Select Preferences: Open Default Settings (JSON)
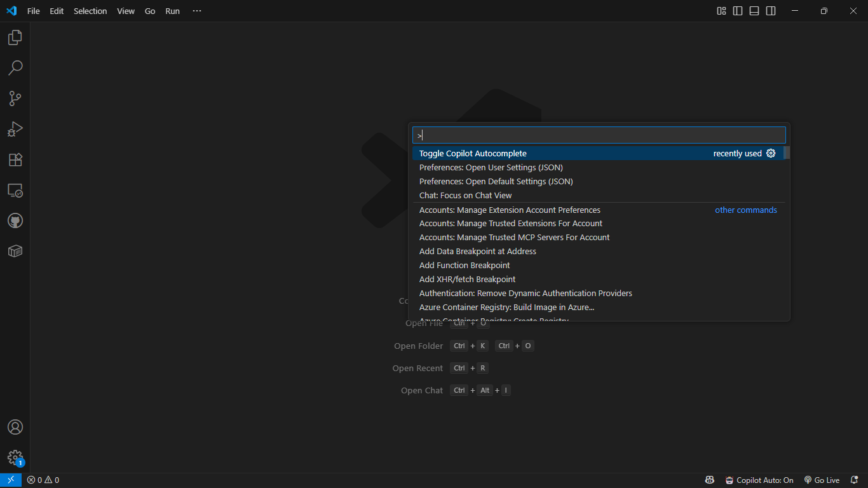The width and height of the screenshot is (868, 488). tap(597, 181)
